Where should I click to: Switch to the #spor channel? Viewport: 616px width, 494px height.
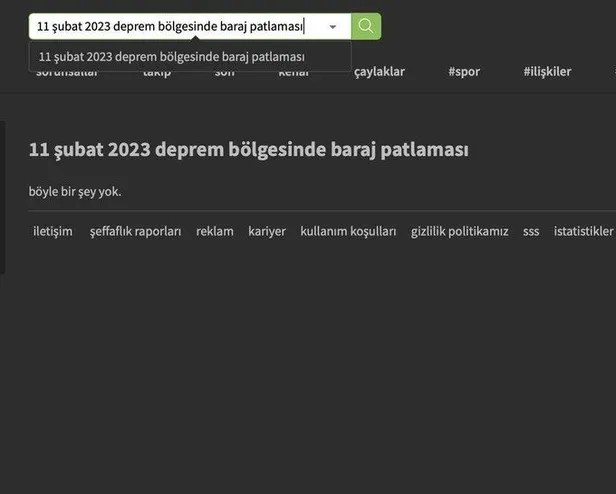point(464,72)
